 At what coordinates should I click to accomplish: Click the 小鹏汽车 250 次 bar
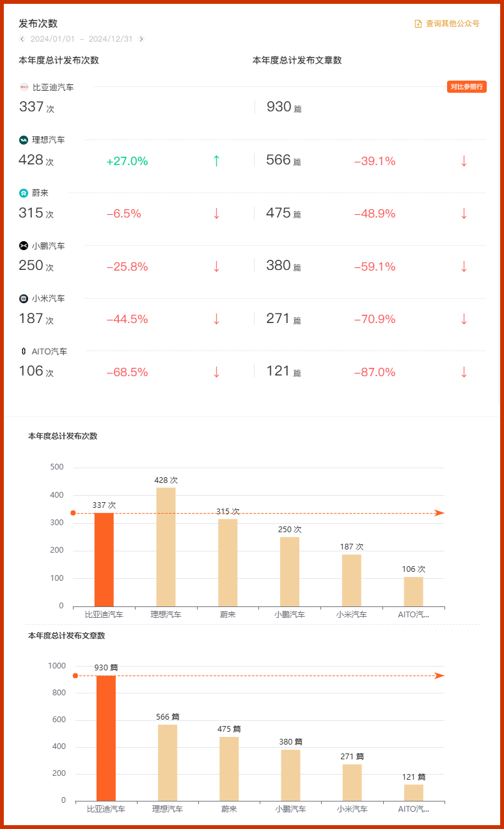tap(290, 572)
